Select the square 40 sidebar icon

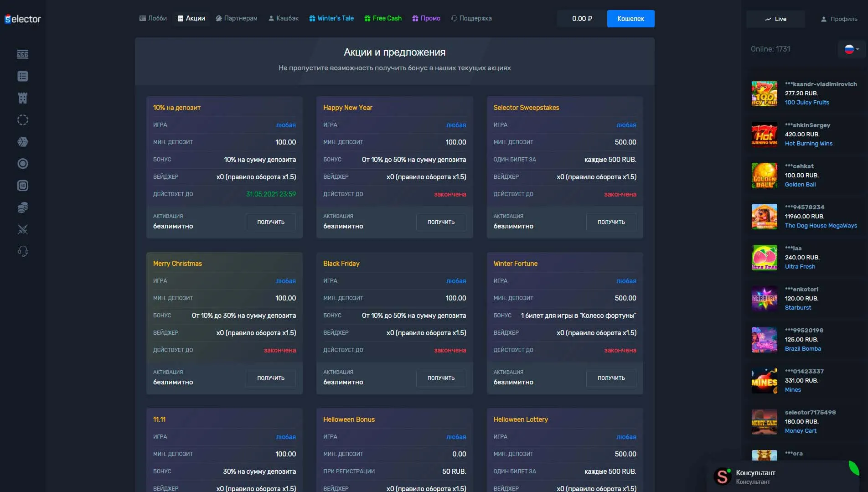(23, 186)
